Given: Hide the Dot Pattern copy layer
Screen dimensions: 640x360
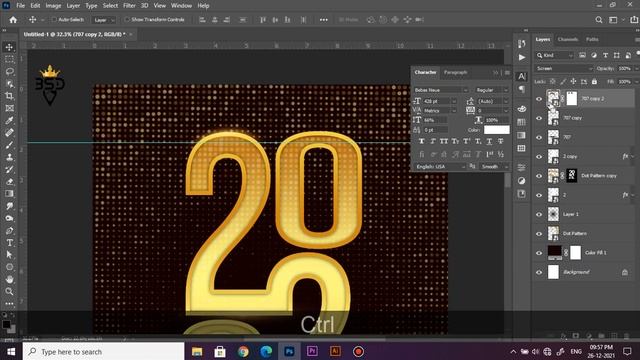Looking at the screenshot, I should (x=539, y=176).
